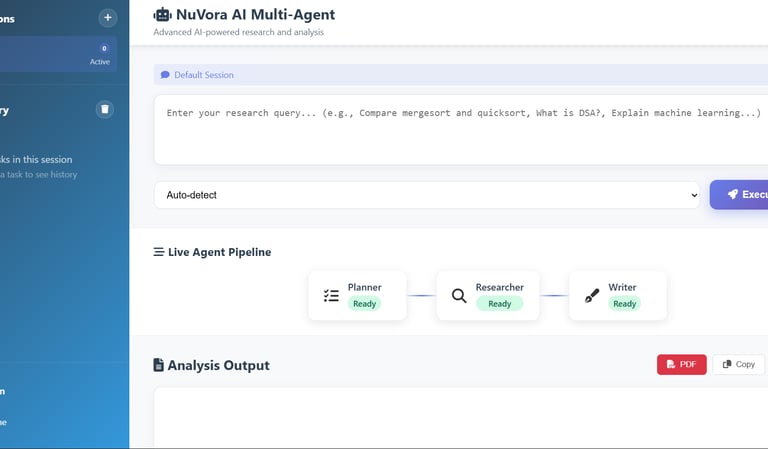Click the Writer pen icon
This screenshot has height=449, width=768.
[x=592, y=295]
